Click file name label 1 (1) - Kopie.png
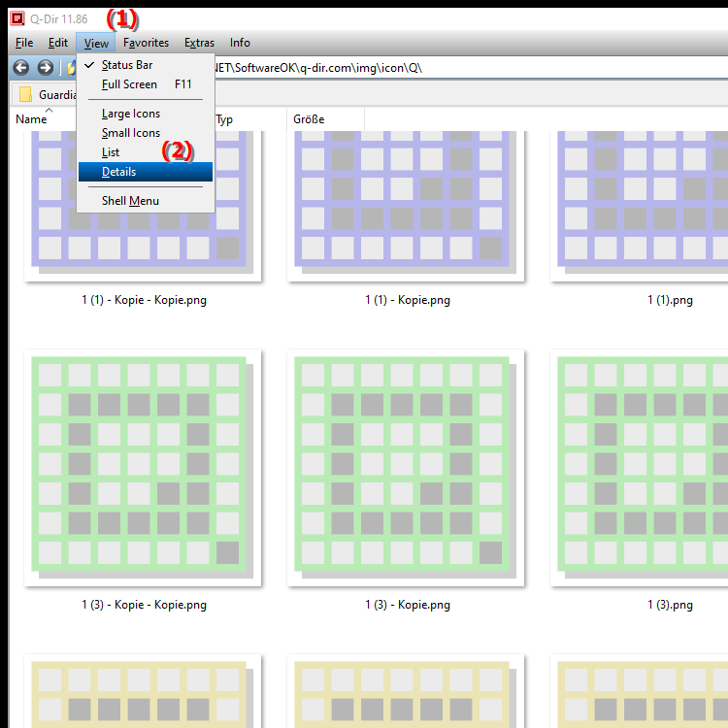728x728 pixels. (408, 300)
